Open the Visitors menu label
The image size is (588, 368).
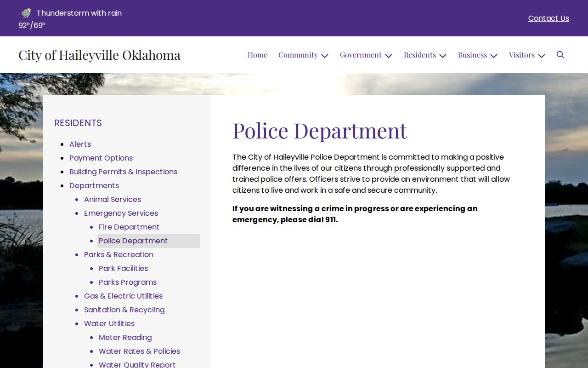pos(522,55)
